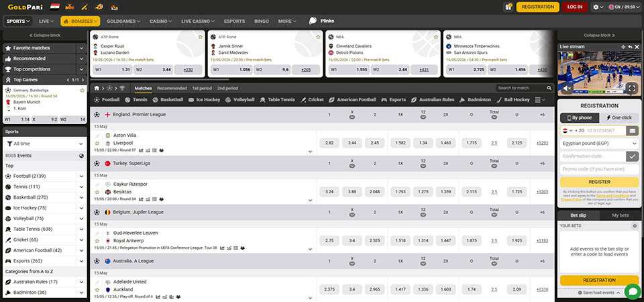Click the trophy breadcrumb icon

pyautogui.click(x=122, y=89)
